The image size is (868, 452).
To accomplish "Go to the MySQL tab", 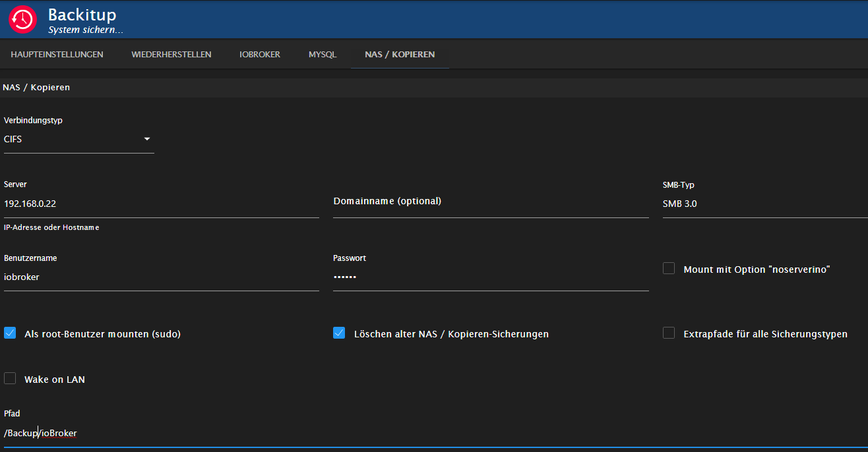I will 323,54.
